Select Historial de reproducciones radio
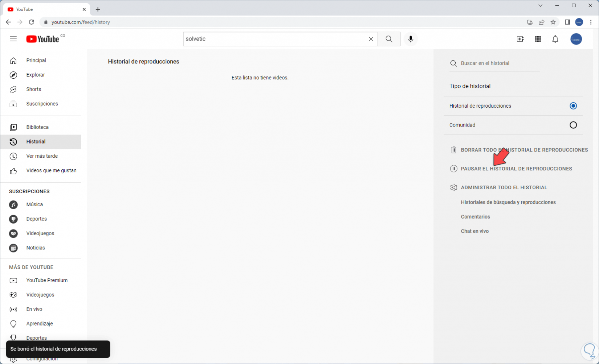Screen dimensions: 599x364 (x=573, y=106)
